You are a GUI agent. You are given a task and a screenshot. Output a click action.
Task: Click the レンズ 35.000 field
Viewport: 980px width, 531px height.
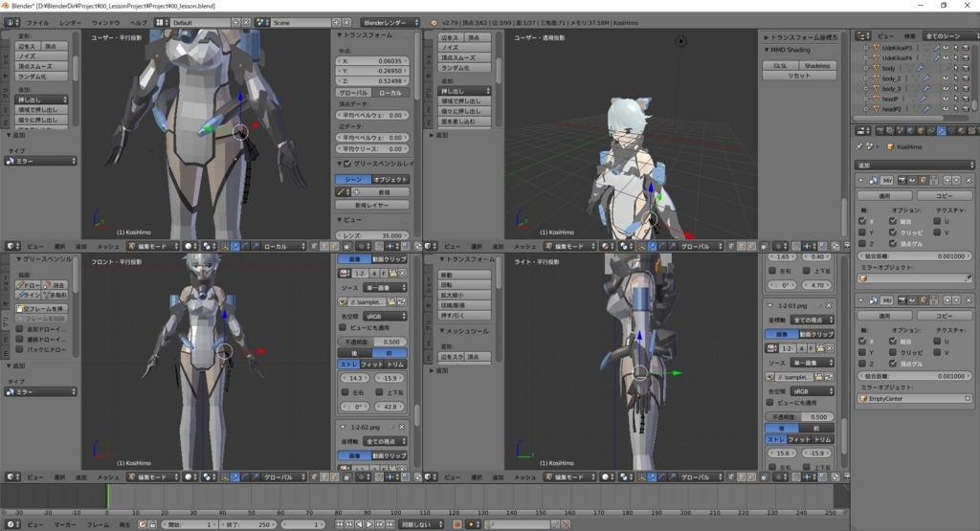pyautogui.click(x=372, y=235)
